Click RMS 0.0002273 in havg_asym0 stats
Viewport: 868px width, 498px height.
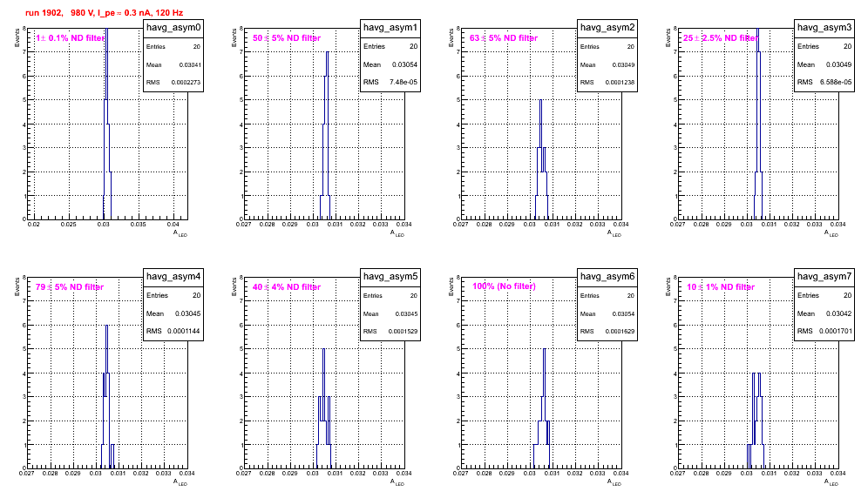(173, 83)
